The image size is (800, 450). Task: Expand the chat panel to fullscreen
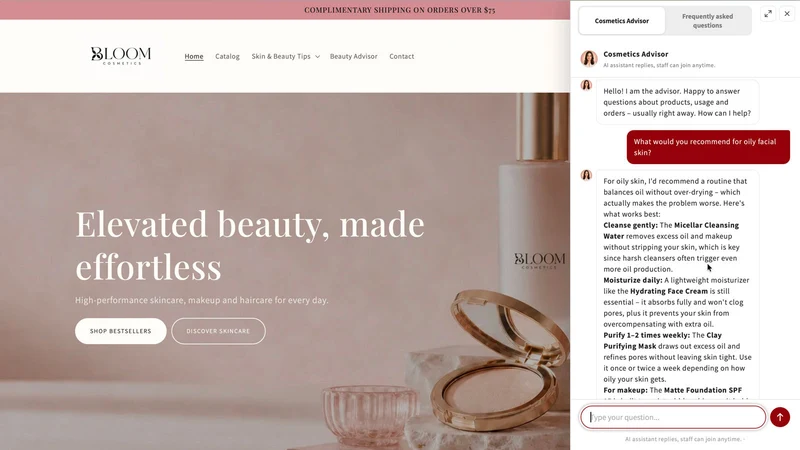click(768, 14)
